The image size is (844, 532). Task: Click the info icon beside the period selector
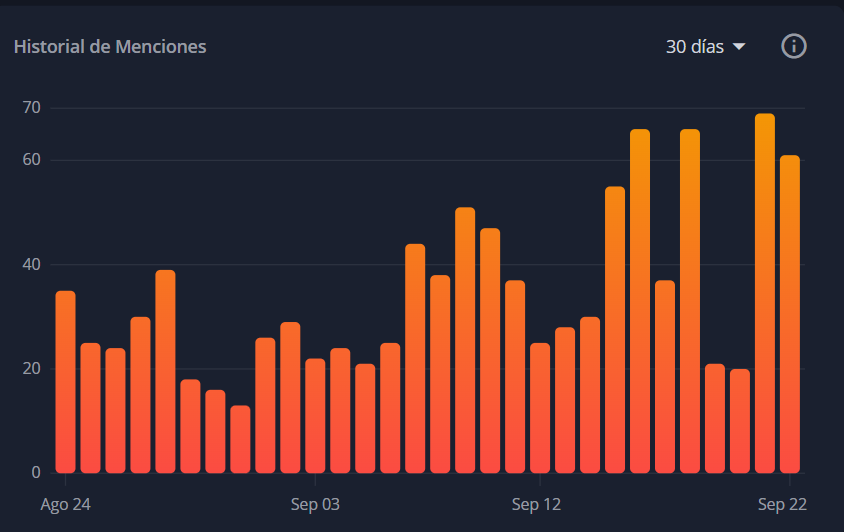pos(794,46)
